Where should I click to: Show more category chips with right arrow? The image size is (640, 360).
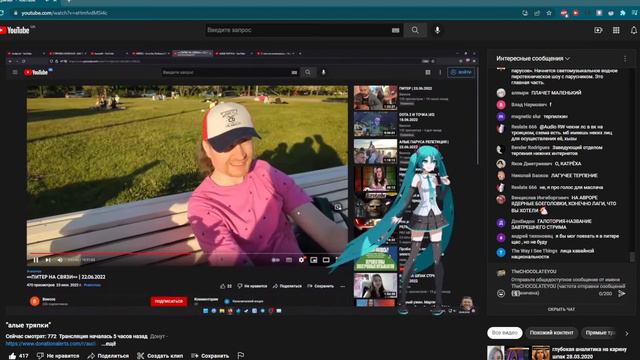tap(627, 333)
